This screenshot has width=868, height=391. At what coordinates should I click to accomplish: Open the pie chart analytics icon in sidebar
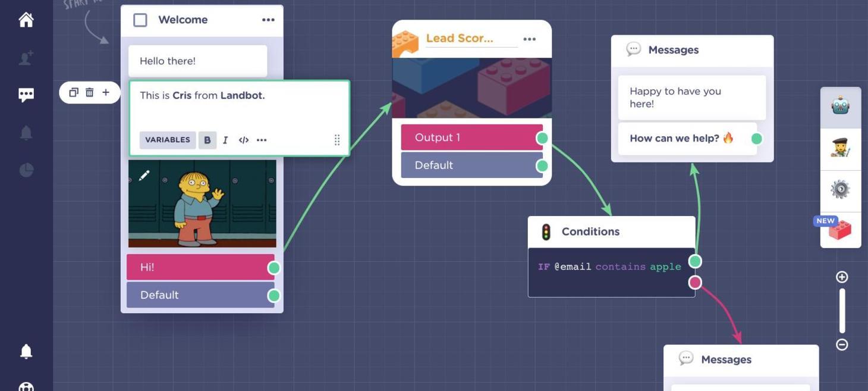[26, 170]
